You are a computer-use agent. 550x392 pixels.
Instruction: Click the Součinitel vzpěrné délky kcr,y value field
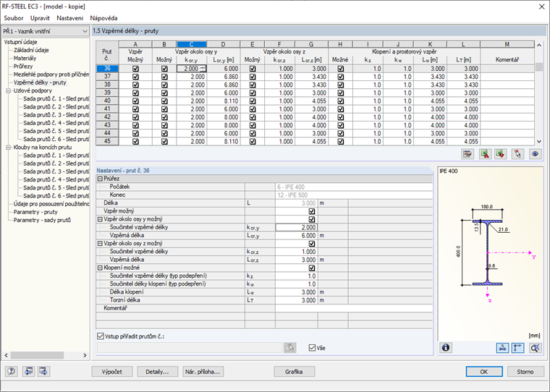(296, 227)
